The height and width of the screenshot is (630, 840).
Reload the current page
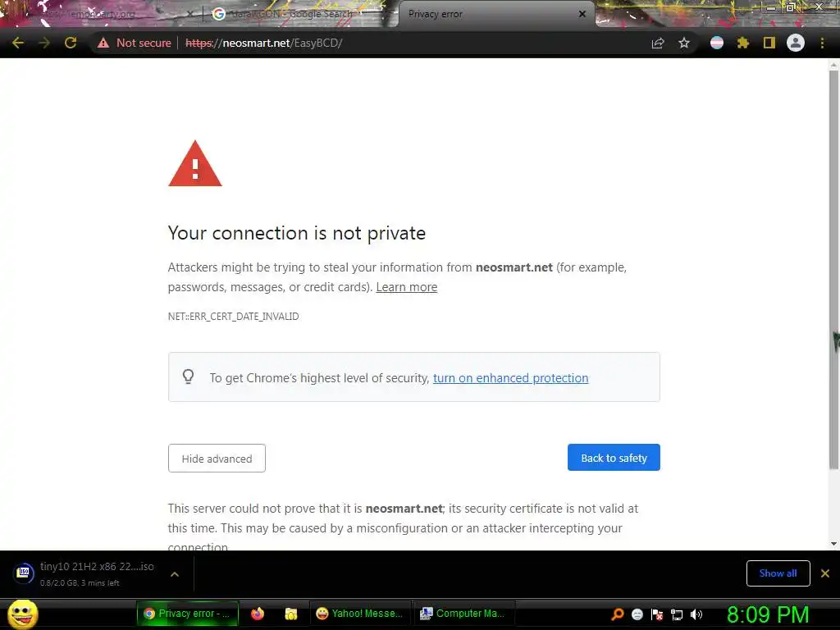click(x=71, y=43)
